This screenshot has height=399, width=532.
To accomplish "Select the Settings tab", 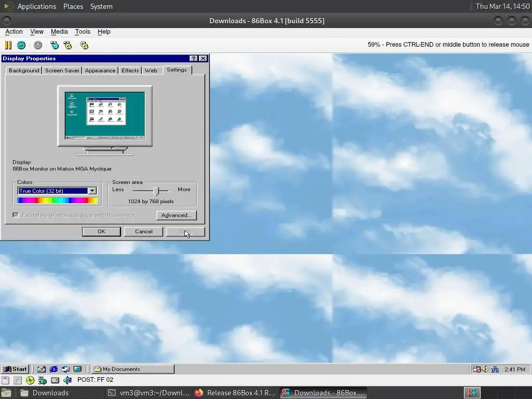I will tap(177, 70).
